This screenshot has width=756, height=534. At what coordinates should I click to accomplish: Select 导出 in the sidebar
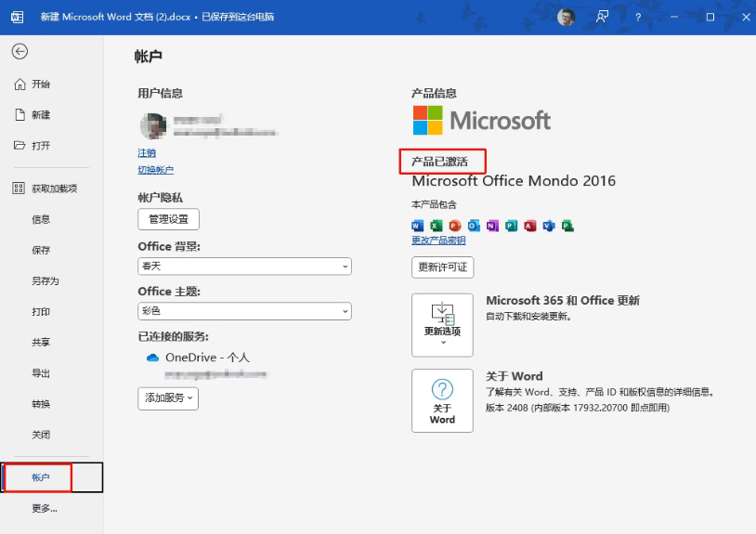click(x=41, y=373)
